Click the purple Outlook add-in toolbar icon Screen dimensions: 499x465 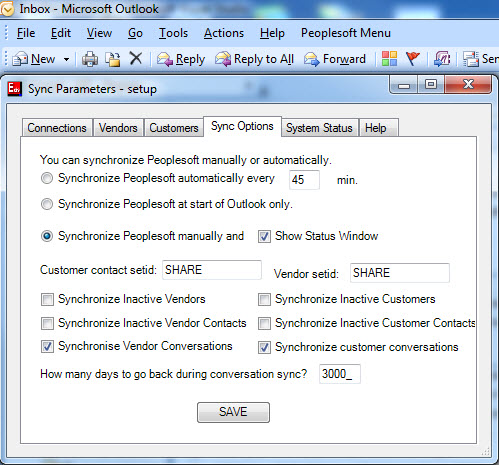click(442, 59)
